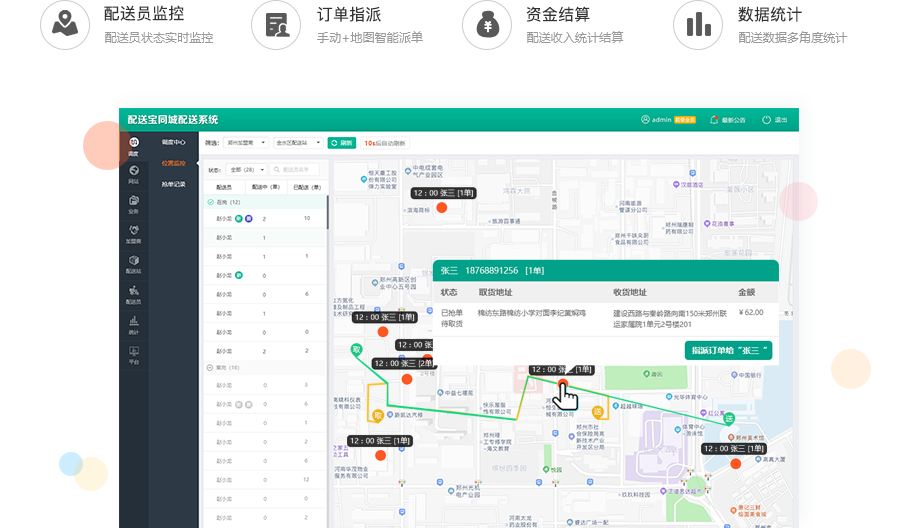Screen dimensions: 910x528
Task: Switch to 调度中心 submenu item
Action: (174, 143)
